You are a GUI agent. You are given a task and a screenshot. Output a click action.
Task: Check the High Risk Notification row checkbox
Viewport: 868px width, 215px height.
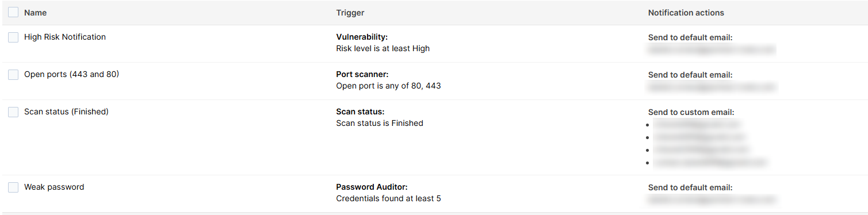[x=13, y=37]
